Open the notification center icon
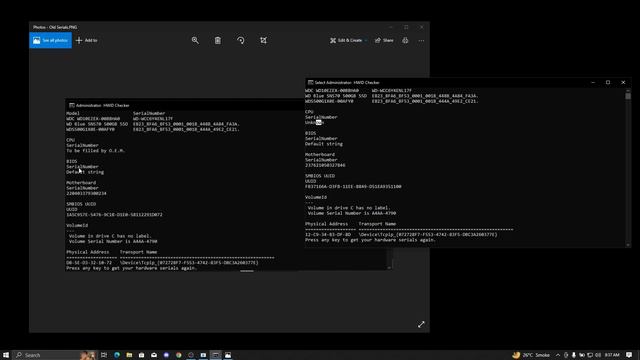This screenshot has width=640, height=360. tap(629, 355)
